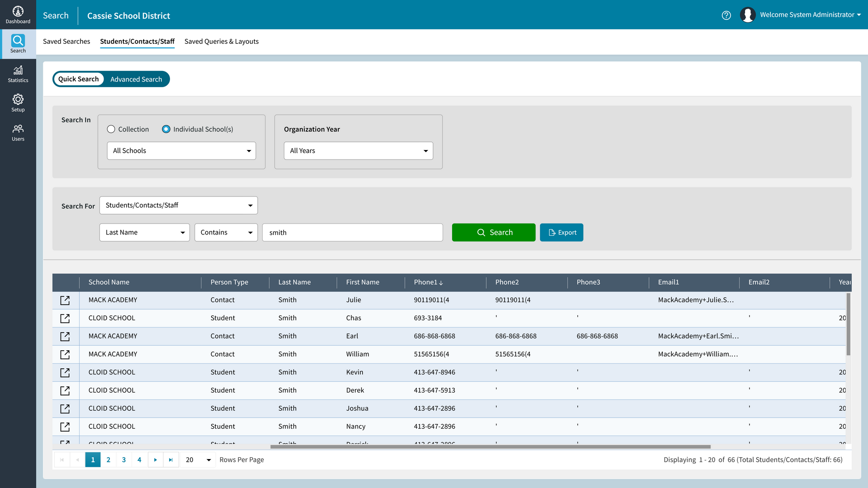Click the green Search button
This screenshot has height=488, width=868.
point(494,232)
